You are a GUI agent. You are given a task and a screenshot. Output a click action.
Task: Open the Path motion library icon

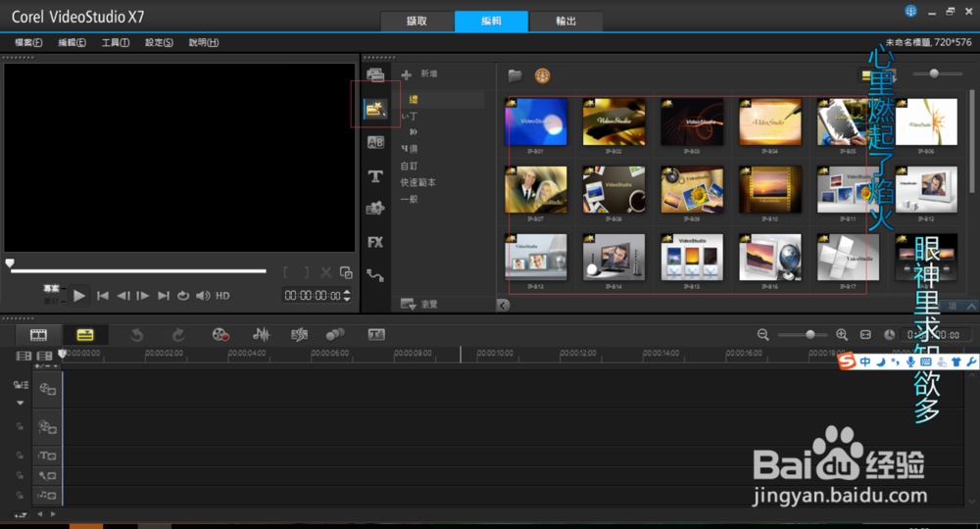(x=375, y=275)
